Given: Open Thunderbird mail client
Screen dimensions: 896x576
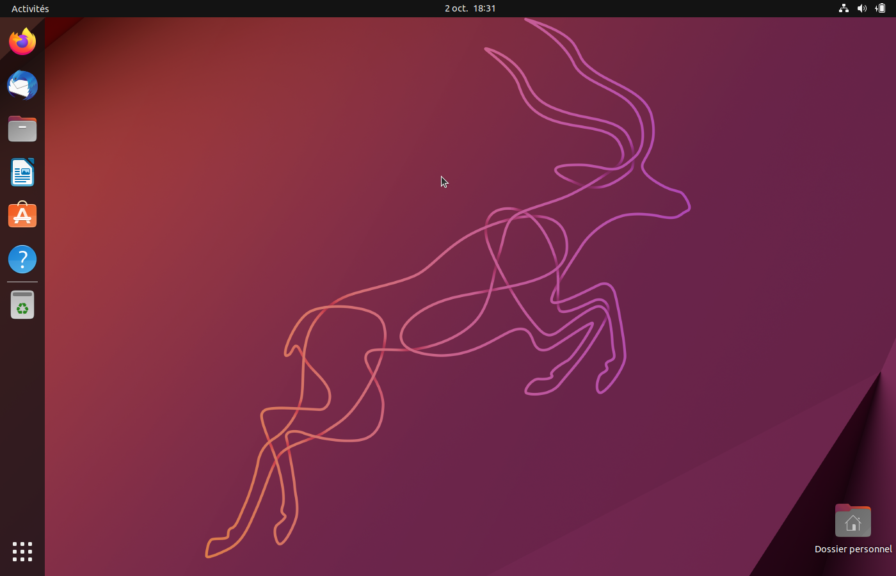Looking at the screenshot, I should click(x=22, y=86).
